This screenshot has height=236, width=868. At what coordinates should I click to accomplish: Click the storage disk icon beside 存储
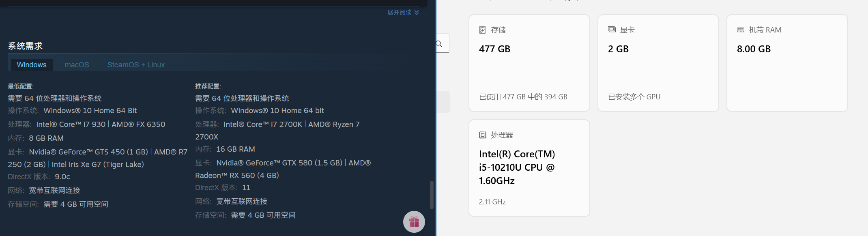click(x=482, y=30)
